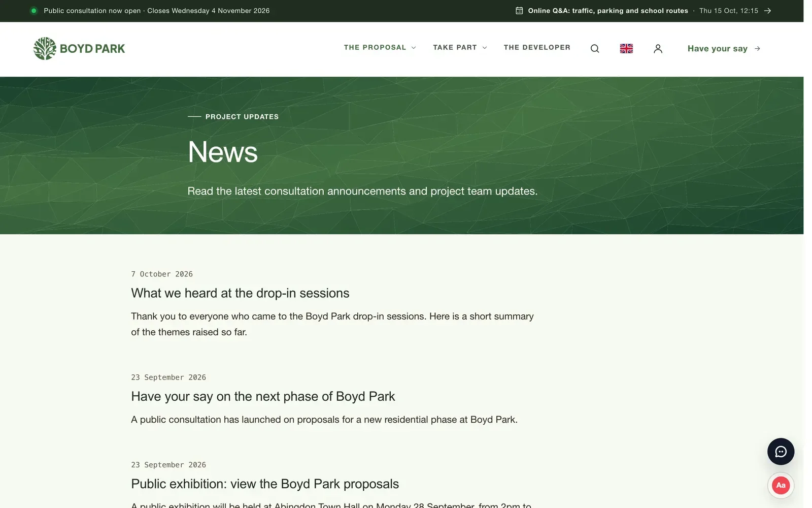This screenshot has height=508, width=812.
Task: Open the user account icon
Action: point(658,49)
